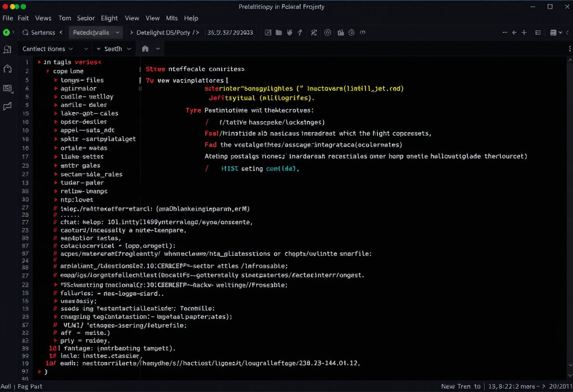This screenshot has width=573, height=392.
Task: Click the hand icon in the toolbar
Action: (289, 33)
